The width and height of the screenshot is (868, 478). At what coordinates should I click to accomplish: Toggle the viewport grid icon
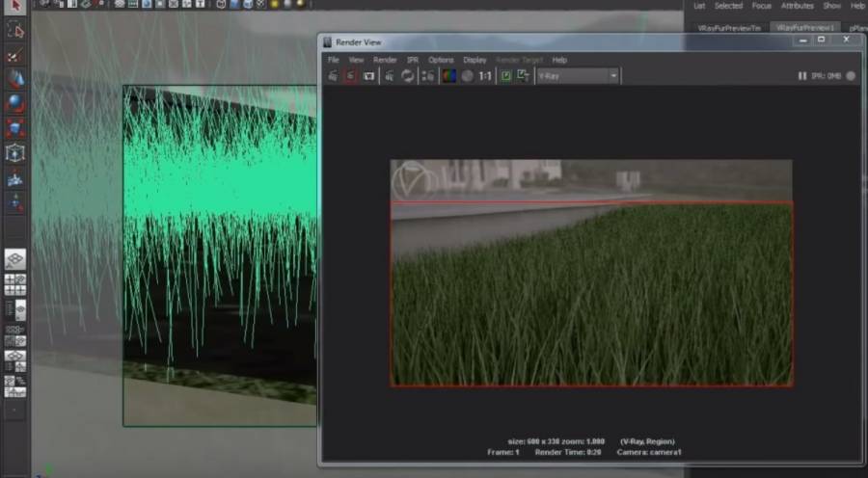coord(121,4)
